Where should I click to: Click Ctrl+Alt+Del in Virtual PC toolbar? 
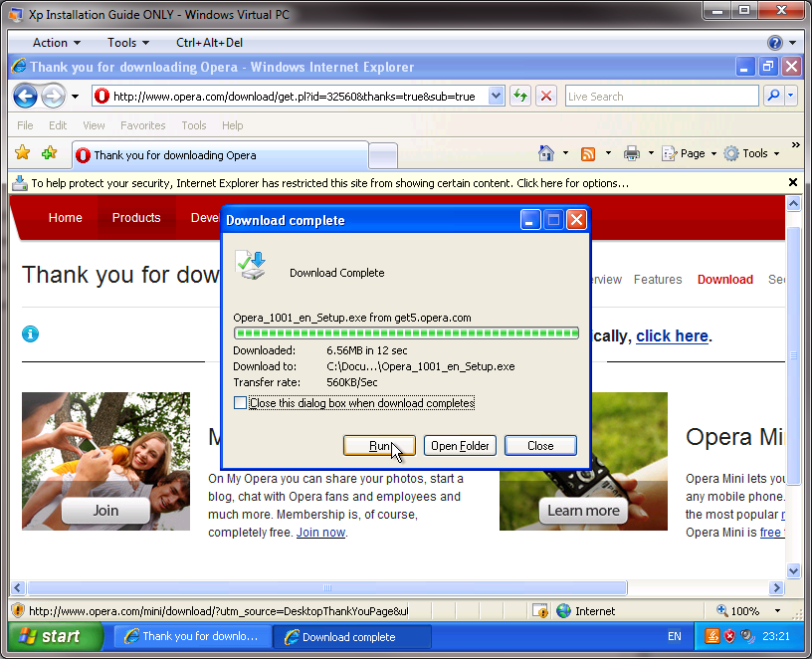tap(209, 43)
